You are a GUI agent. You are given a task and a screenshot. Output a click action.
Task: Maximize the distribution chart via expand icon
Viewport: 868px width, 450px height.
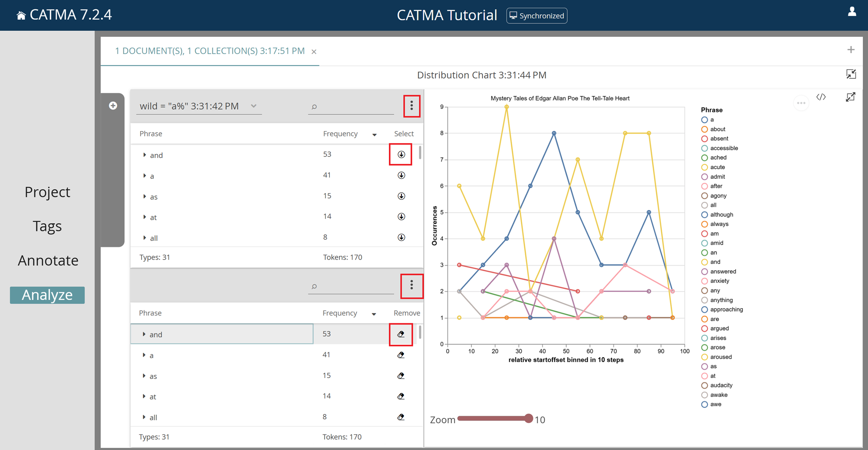[x=851, y=97]
